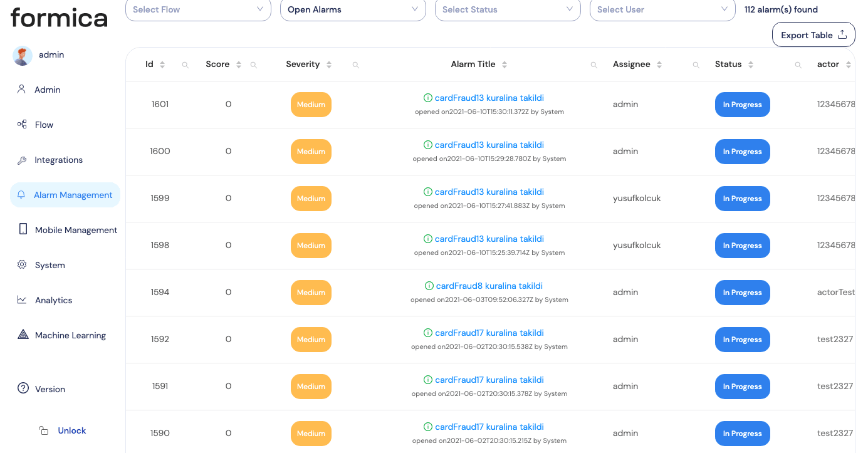
Task: Click the Integrations wrench icon
Action: click(22, 160)
